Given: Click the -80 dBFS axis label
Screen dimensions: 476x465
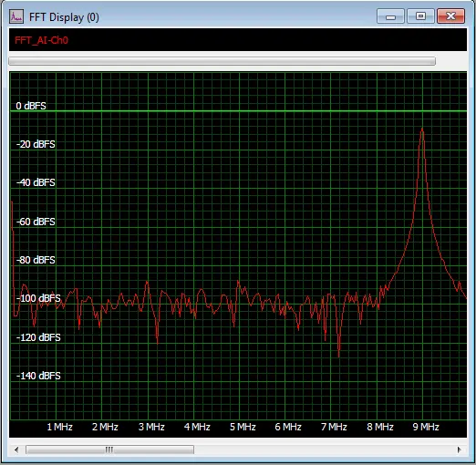Looking at the screenshot, I should pyautogui.click(x=36, y=260).
